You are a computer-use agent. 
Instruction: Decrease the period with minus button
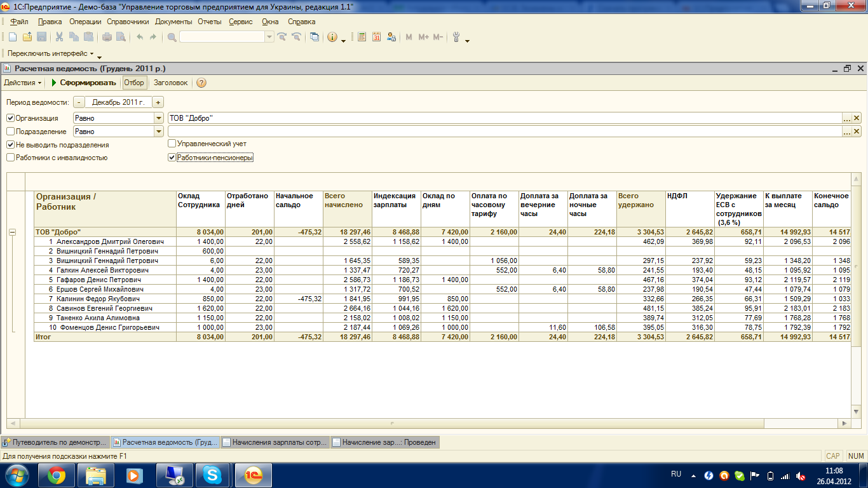click(x=79, y=102)
